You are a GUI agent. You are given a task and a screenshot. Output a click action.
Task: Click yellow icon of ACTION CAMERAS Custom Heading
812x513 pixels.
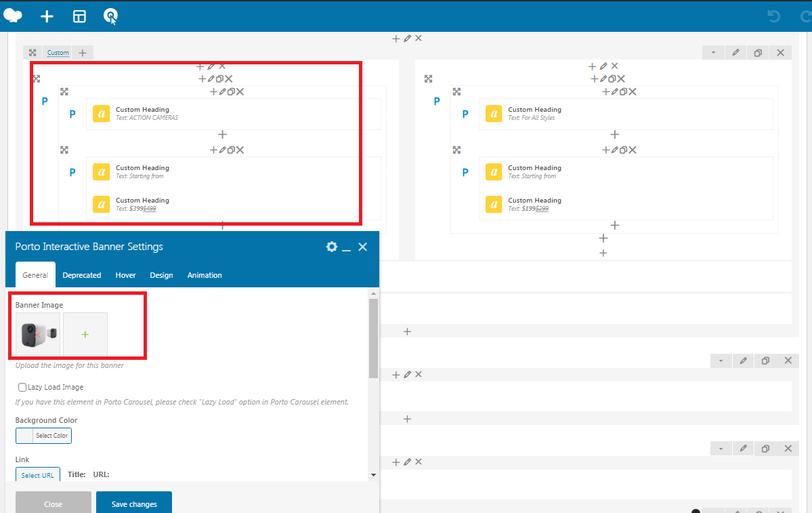[101, 114]
